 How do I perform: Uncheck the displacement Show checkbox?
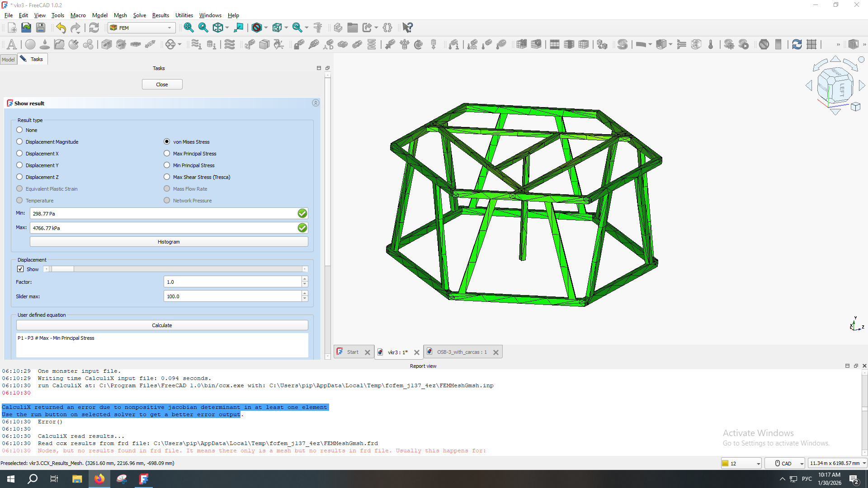(x=20, y=269)
